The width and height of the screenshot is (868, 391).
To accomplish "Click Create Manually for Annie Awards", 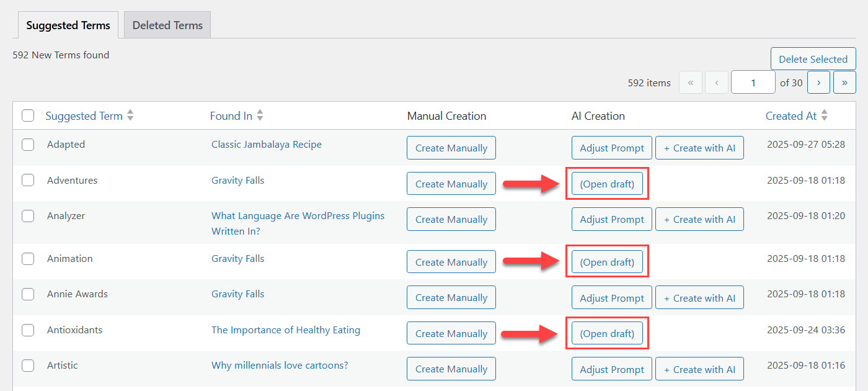I will click(451, 297).
